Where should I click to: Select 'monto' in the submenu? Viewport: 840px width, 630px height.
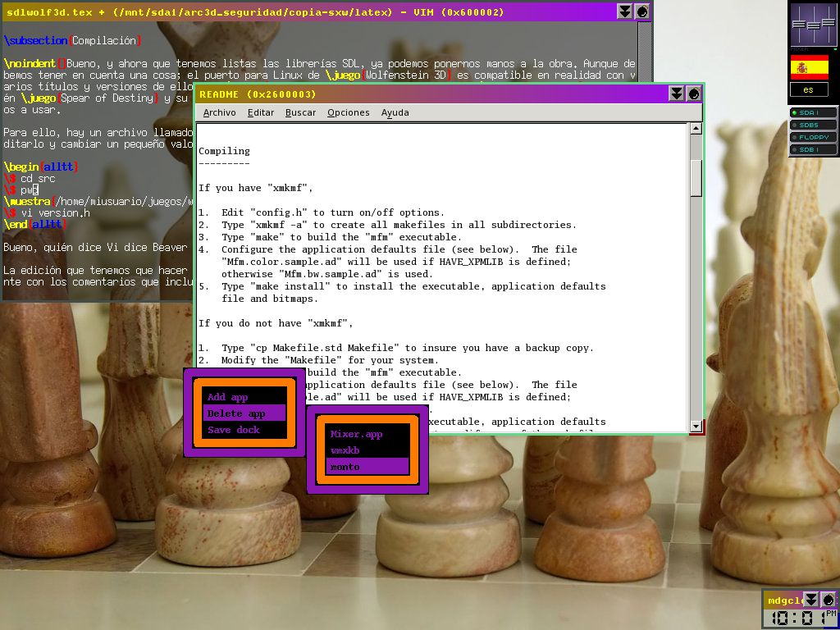[367, 467]
